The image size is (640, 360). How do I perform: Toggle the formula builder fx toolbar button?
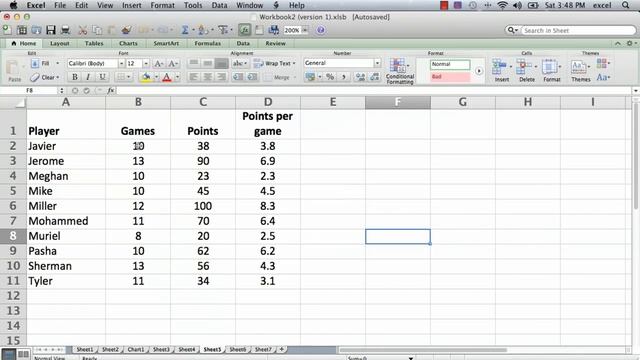point(244,30)
